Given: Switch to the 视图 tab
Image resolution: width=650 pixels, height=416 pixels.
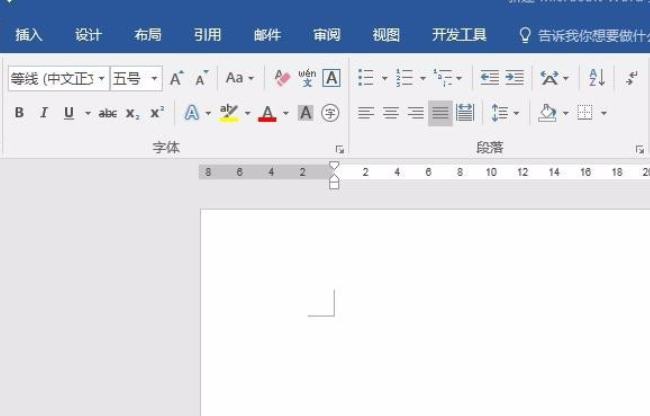Looking at the screenshot, I should tap(386, 35).
